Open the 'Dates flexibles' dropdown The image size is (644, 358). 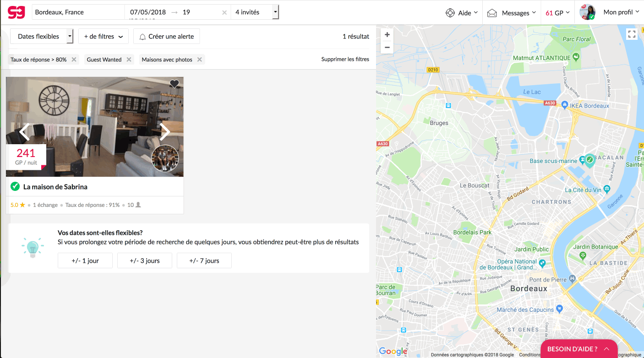[x=44, y=37]
